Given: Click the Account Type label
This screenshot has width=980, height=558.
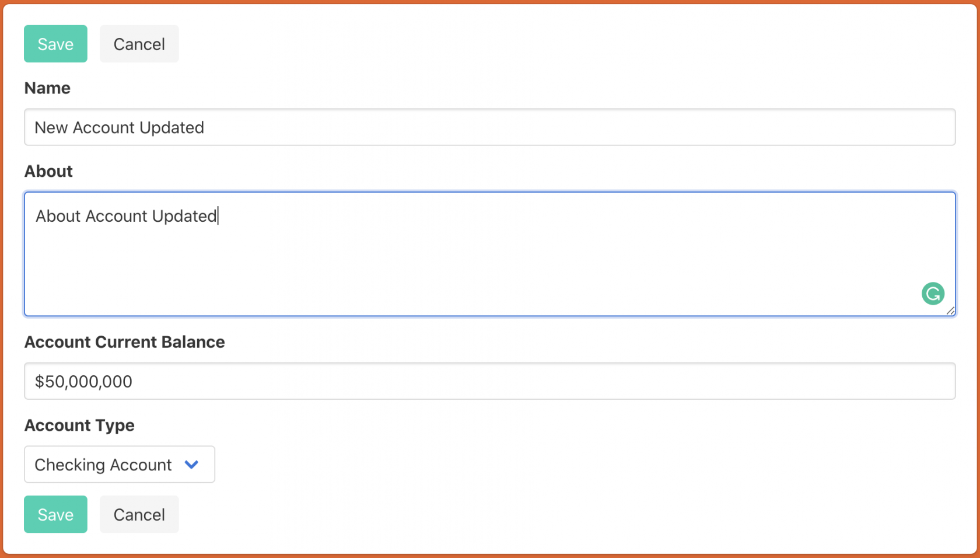Looking at the screenshot, I should coord(79,426).
